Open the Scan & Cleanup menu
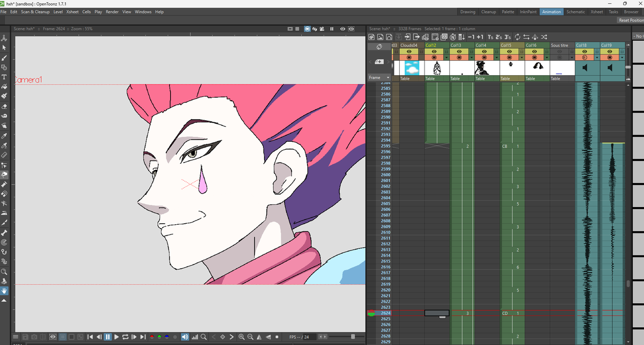Viewport: 644px width, 345px height. (35, 12)
